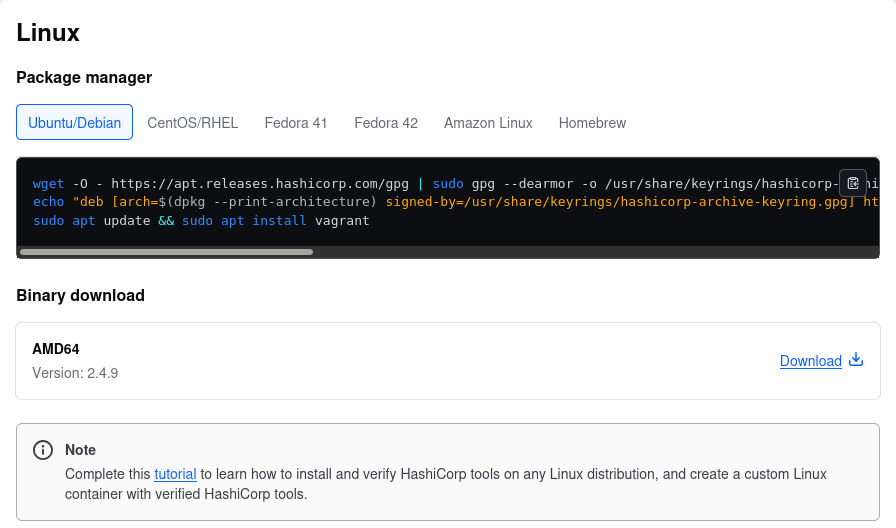
Task: Choose the Fedora 42 tab
Action: [x=386, y=123]
